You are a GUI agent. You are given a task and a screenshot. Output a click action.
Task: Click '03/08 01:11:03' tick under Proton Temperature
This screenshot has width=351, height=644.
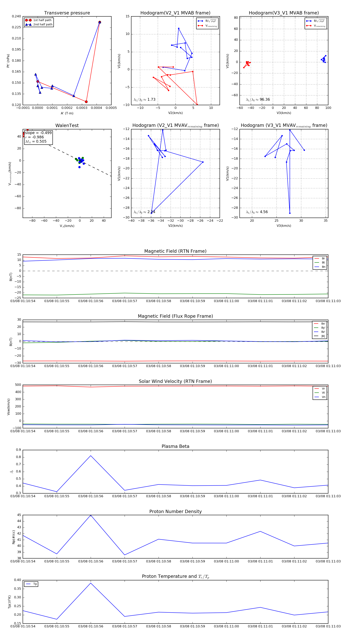coord(328,626)
